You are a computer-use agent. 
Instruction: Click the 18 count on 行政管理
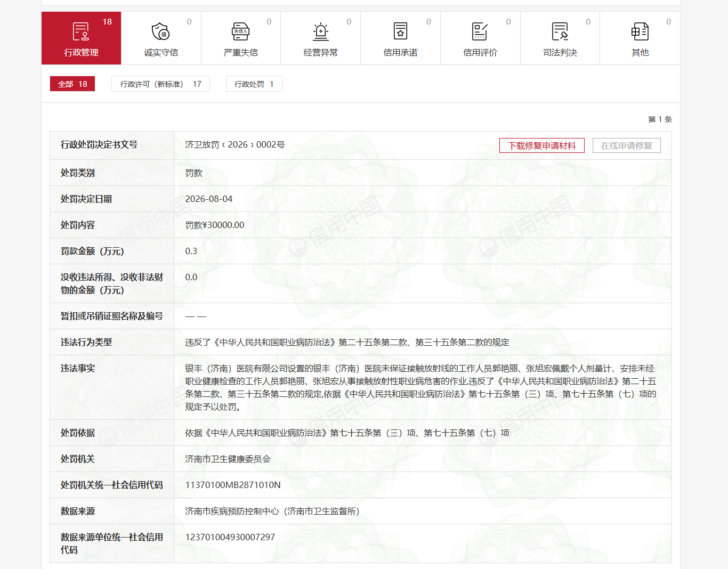coord(107,22)
